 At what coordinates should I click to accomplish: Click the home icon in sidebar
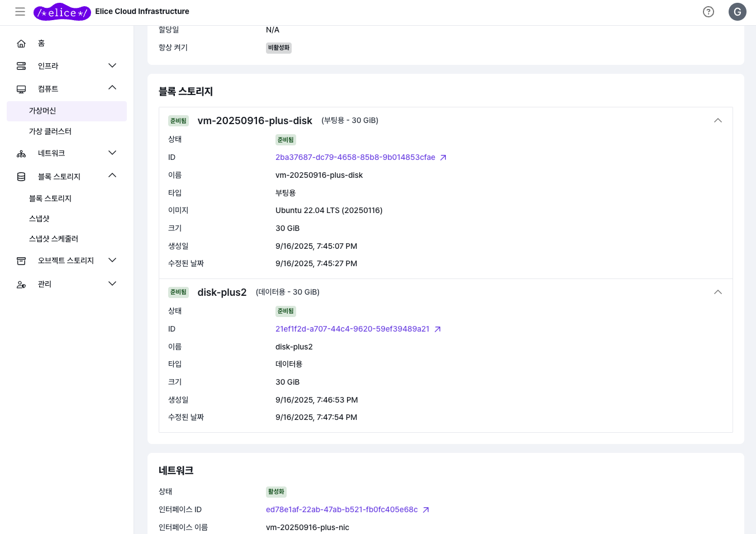[x=21, y=44]
